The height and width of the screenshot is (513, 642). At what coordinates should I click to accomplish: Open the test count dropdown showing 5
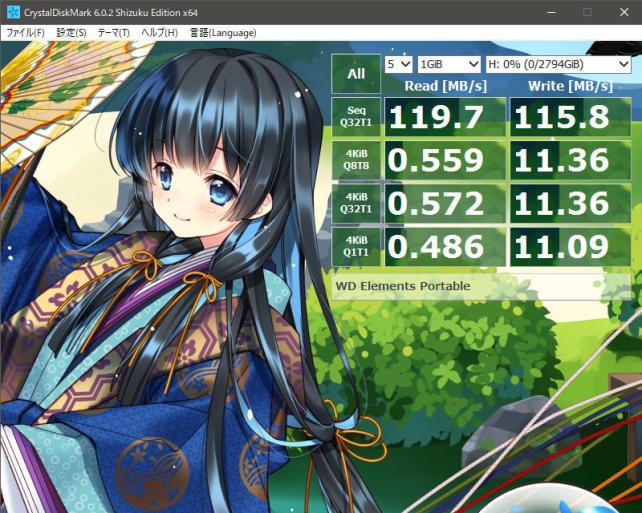click(398, 64)
